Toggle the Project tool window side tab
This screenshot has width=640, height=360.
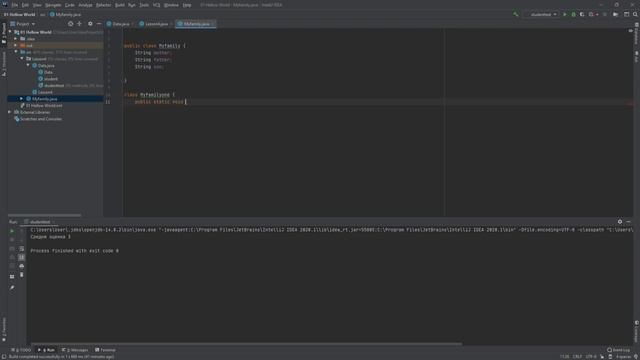pos(4,33)
